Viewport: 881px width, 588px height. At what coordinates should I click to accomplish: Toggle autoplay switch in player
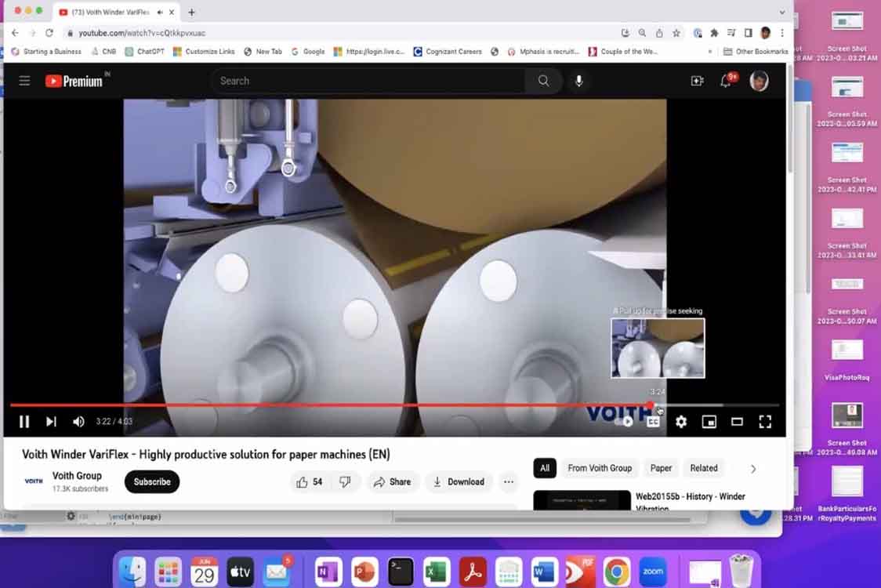[x=625, y=422]
